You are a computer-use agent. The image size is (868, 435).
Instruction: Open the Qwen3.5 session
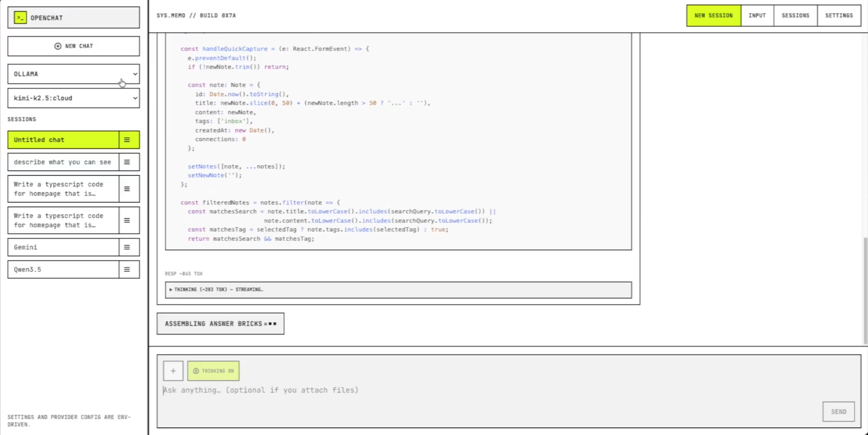click(x=63, y=270)
